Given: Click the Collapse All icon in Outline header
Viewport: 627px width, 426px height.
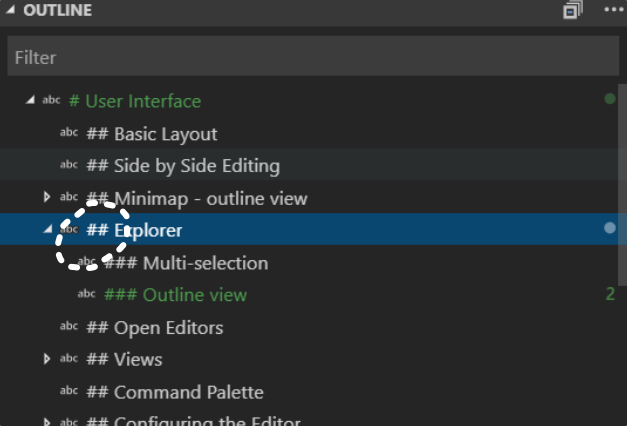Looking at the screenshot, I should point(573,10).
